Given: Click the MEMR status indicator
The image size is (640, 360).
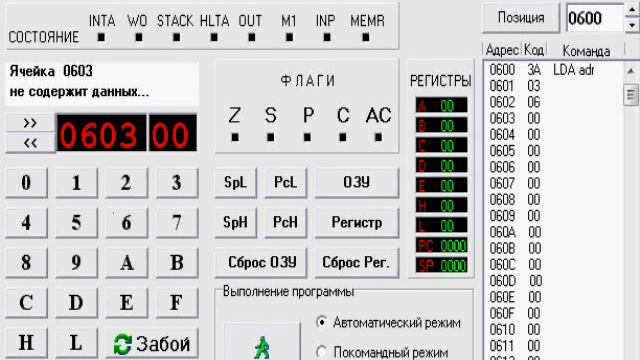Looking at the screenshot, I should coord(366,38).
